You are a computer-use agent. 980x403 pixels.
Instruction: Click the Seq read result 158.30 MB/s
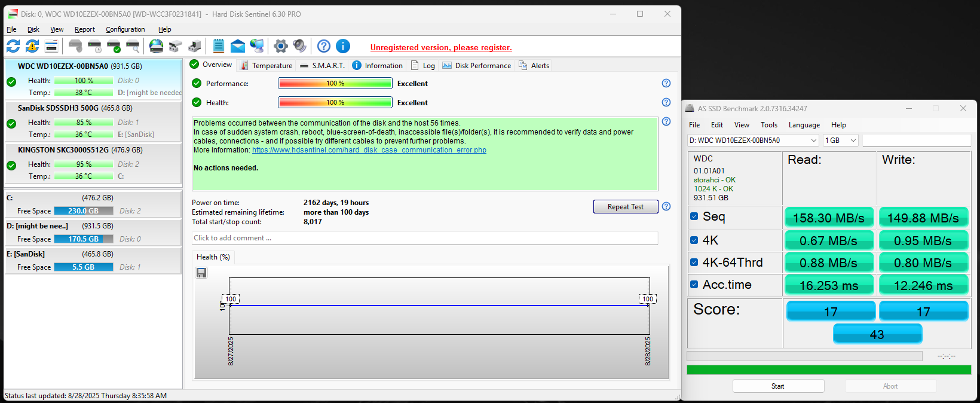[829, 218]
